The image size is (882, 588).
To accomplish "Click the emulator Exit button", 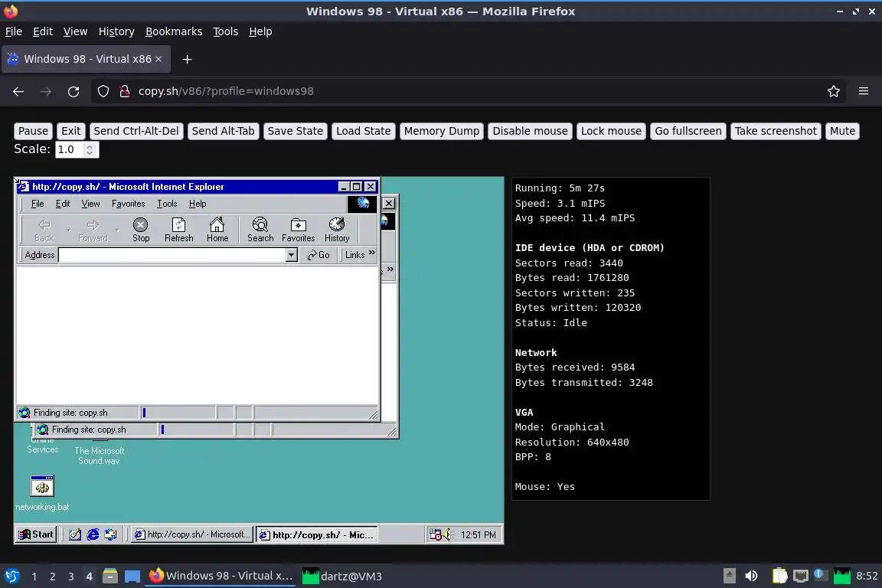I will point(71,131).
